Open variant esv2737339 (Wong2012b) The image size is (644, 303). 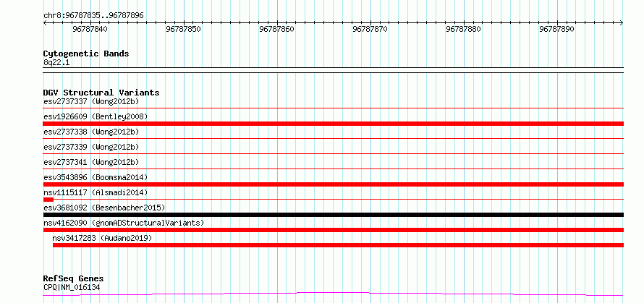91,147
